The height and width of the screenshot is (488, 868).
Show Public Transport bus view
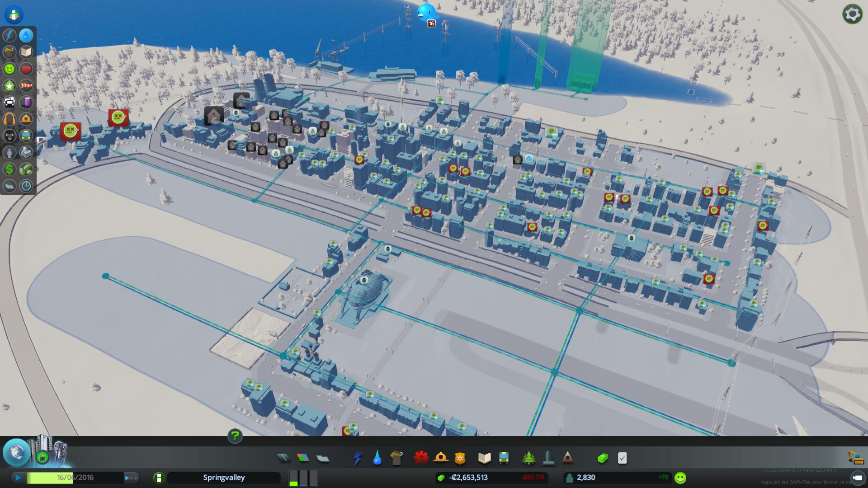(x=26, y=136)
